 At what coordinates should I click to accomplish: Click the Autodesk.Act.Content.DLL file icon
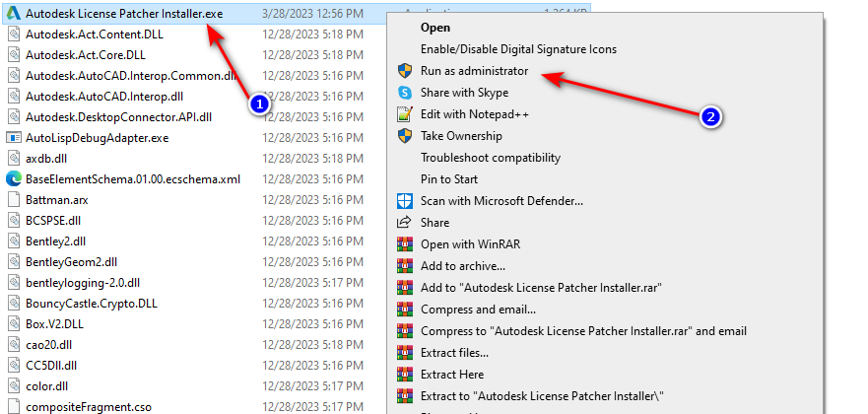pyautogui.click(x=14, y=34)
